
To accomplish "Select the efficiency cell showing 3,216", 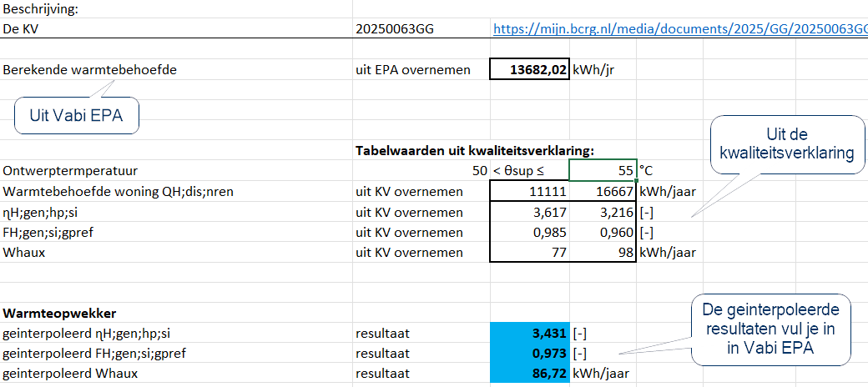I will (603, 212).
